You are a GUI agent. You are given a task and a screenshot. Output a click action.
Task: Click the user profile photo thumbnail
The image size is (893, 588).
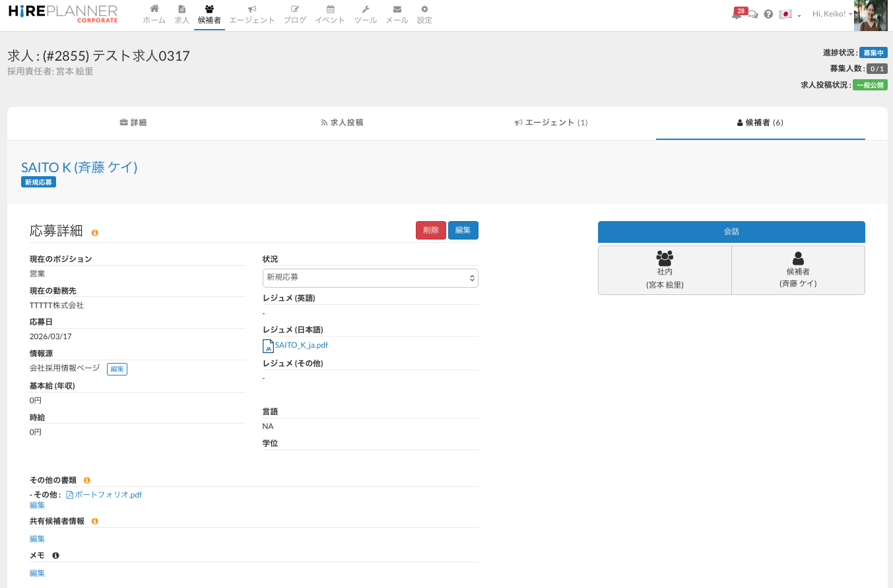tap(870, 15)
